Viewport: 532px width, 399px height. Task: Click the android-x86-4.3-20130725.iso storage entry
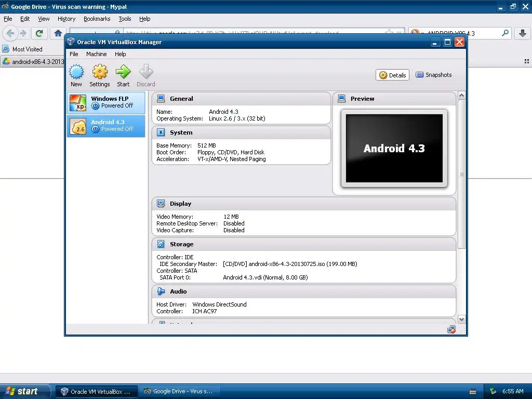[x=290, y=264]
